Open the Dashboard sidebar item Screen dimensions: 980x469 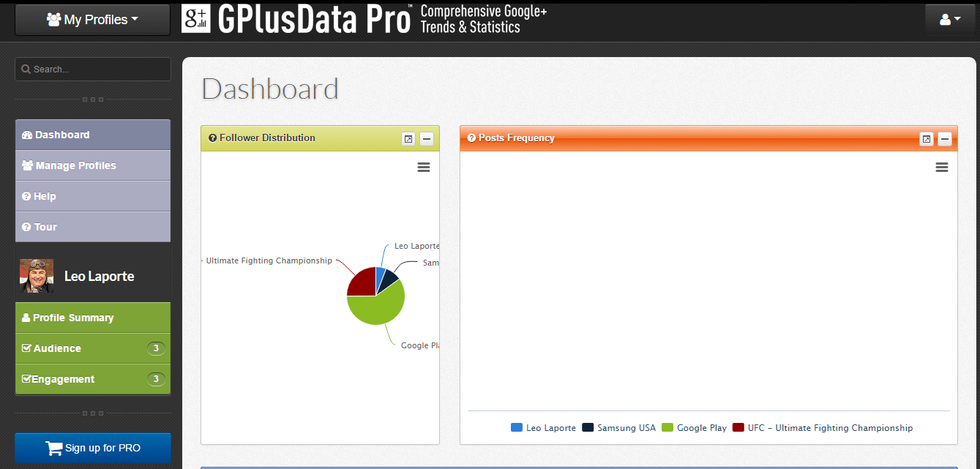(93, 135)
